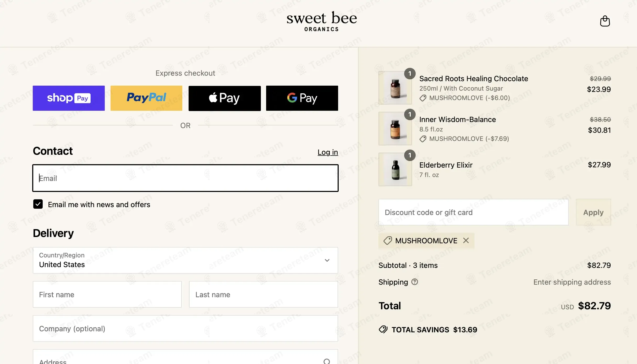Select the Last name field
637x364 pixels.
click(263, 294)
